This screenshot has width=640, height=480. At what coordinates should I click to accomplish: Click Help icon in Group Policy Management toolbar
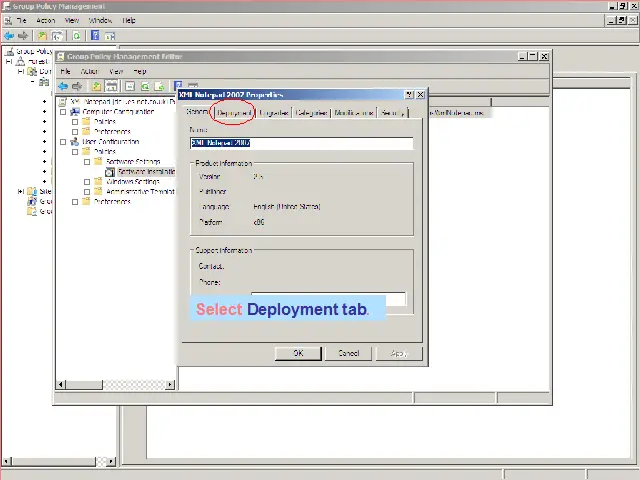[x=95, y=36]
